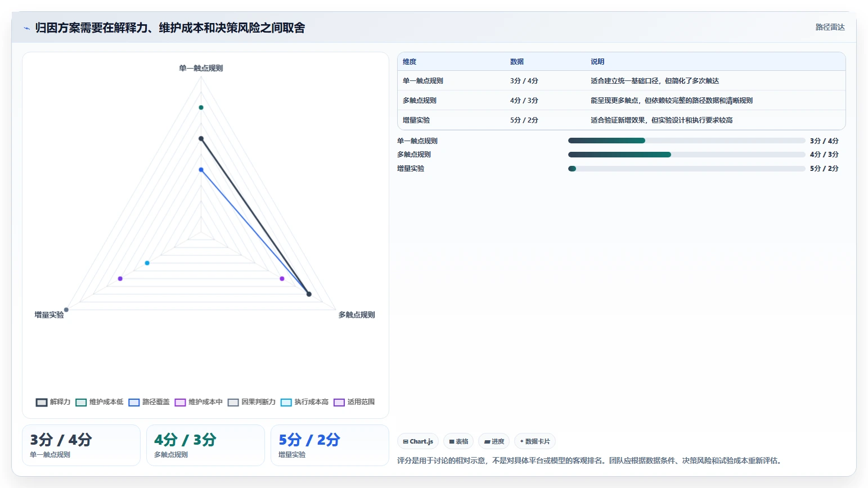Toggle the 因果判断力 legend box
This screenshot has width=868, height=488.
pyautogui.click(x=233, y=402)
